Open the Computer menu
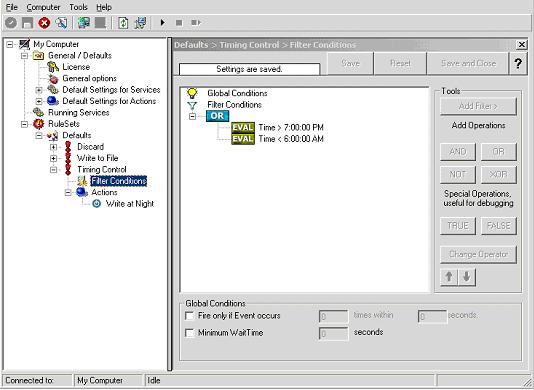This screenshot has width=534, height=390. tap(43, 7)
